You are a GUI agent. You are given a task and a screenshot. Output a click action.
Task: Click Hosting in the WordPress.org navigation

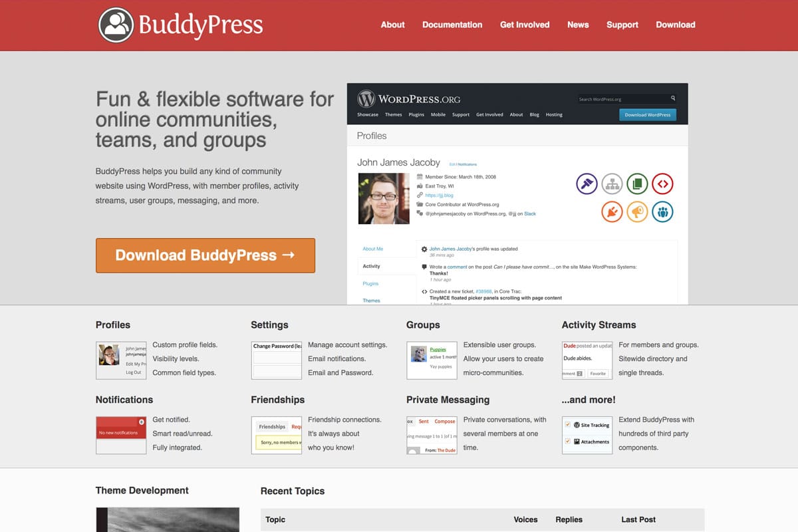(554, 114)
